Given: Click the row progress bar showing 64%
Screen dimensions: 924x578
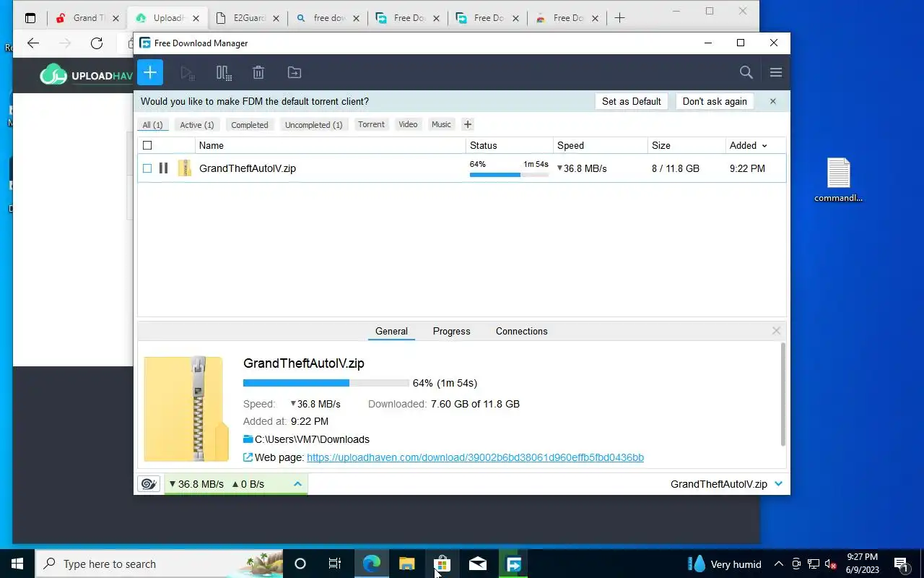Looking at the screenshot, I should [x=509, y=174].
